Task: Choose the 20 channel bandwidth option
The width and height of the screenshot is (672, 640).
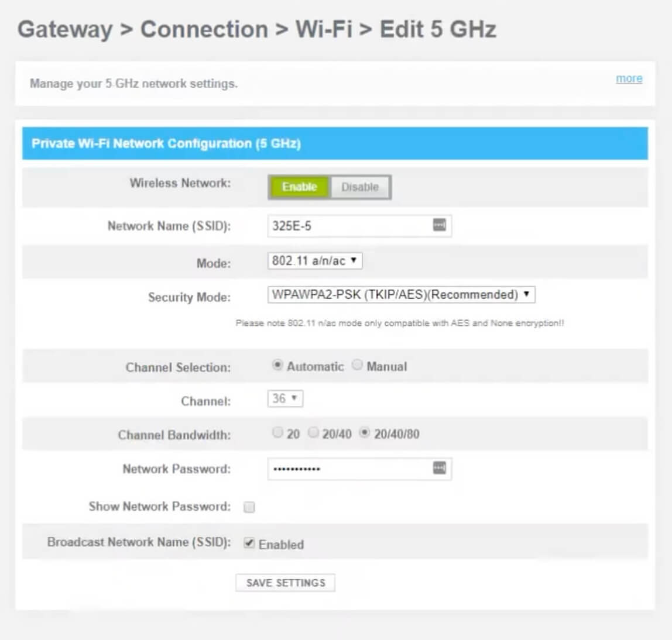Action: pos(277,433)
